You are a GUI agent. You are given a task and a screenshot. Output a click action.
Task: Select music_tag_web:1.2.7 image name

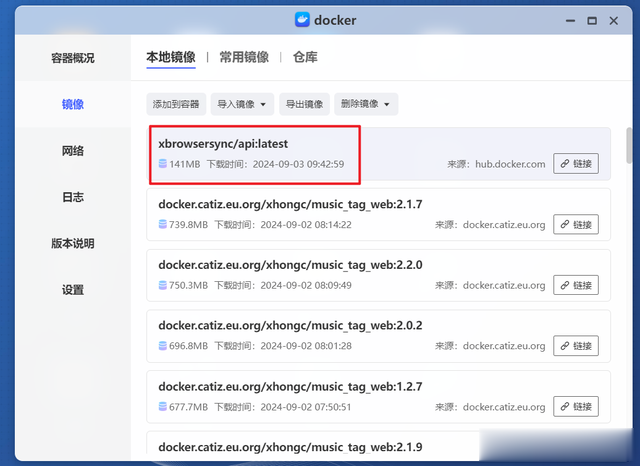pyautogui.click(x=290, y=386)
